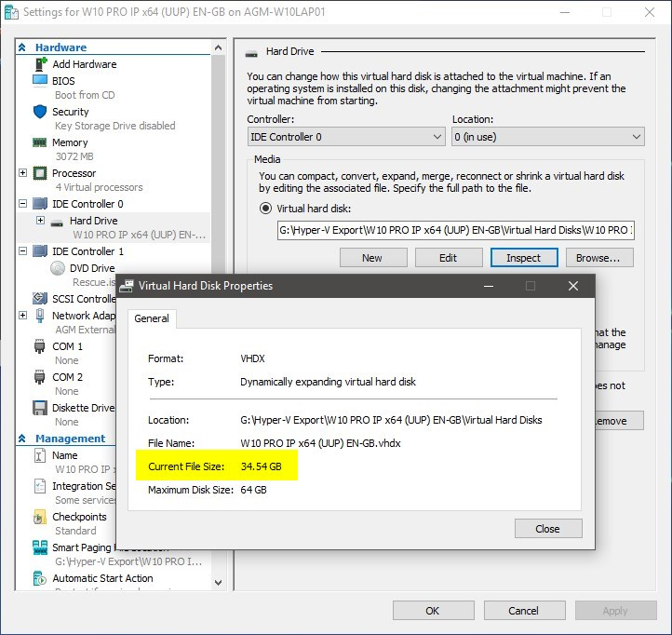Screen dimensions: 672x635
Task: Select the 'Boot from CD' text under BIOS
Action: 85,95
